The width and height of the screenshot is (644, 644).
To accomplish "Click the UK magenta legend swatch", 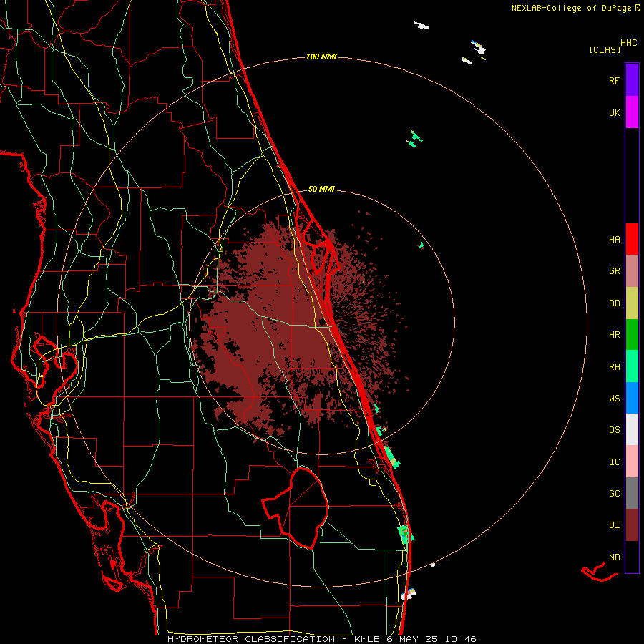I will pos(632,112).
